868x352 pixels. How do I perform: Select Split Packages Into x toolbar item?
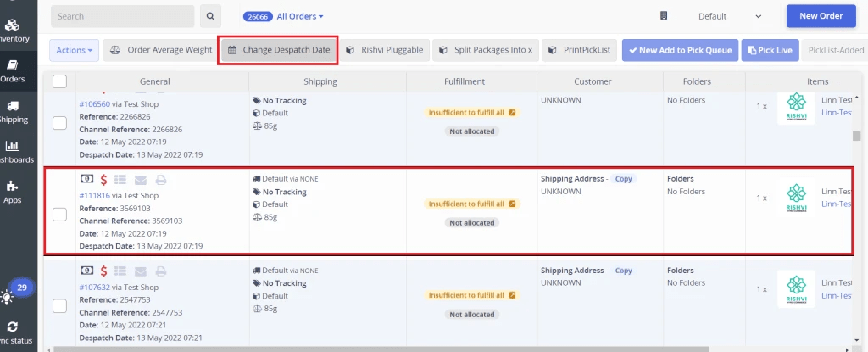click(486, 50)
